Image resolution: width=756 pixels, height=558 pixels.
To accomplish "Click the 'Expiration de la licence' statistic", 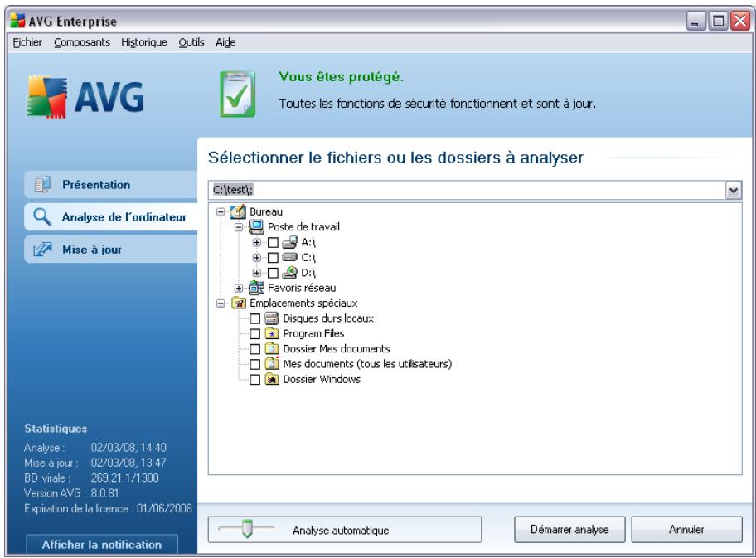I will 108,508.
